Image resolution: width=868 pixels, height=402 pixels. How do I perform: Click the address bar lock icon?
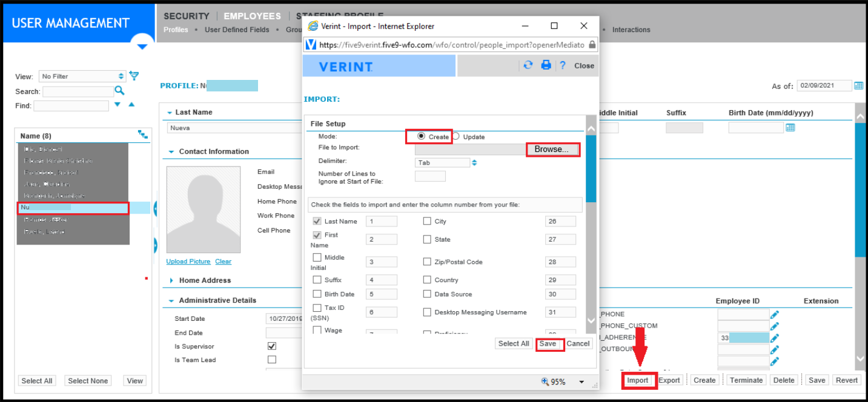(592, 45)
